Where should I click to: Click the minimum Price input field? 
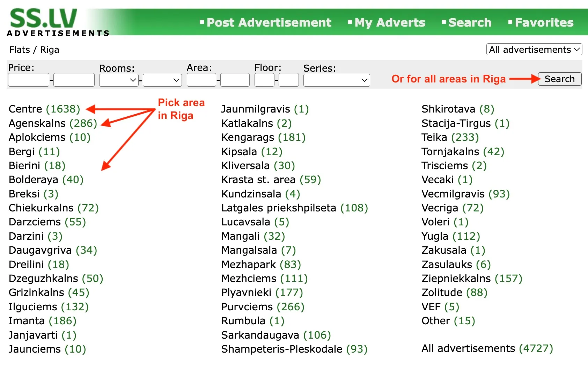click(28, 80)
